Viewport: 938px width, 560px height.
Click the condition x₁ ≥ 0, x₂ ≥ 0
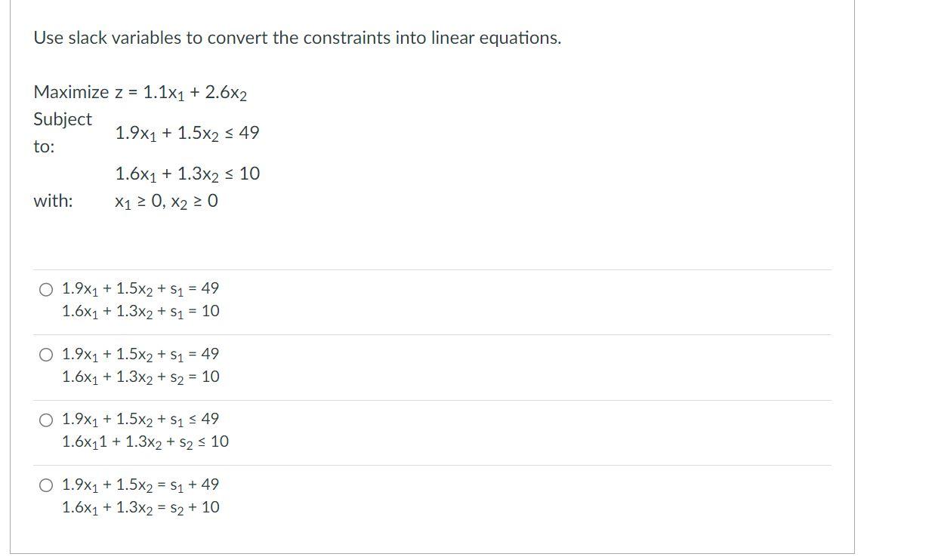(x=166, y=201)
